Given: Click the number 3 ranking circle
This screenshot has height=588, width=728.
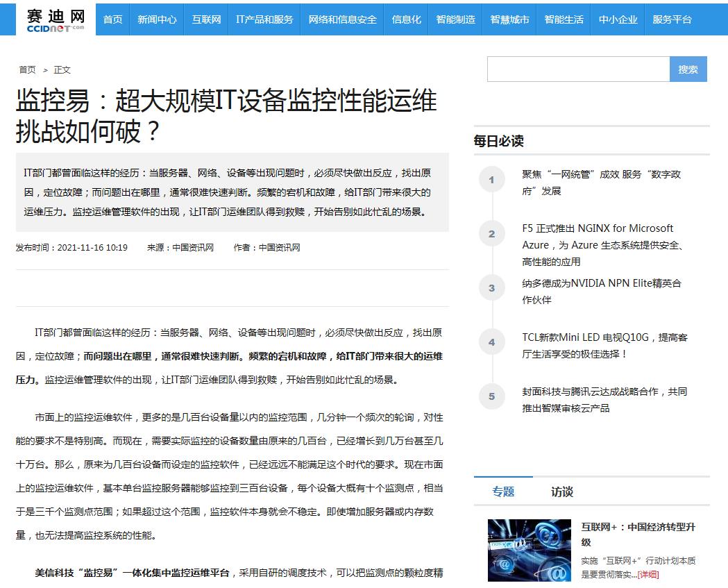Looking at the screenshot, I should [491, 288].
